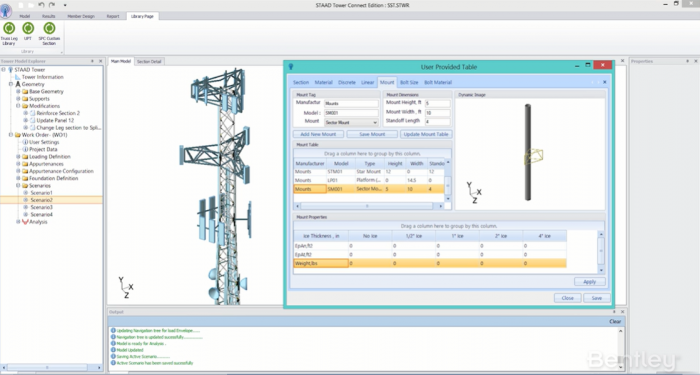Collapse the Scenarios folder
The image size is (700, 375).
click(x=18, y=186)
